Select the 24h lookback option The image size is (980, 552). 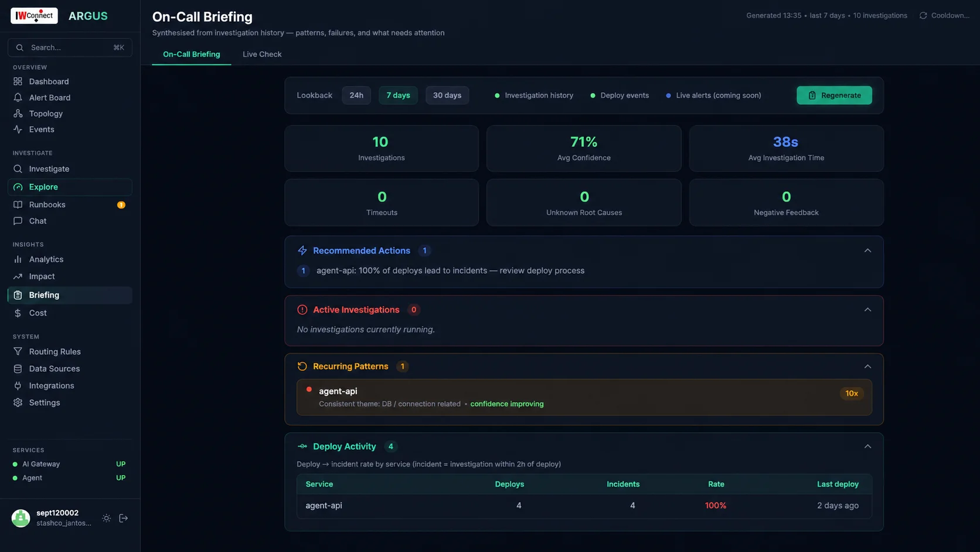tap(356, 95)
